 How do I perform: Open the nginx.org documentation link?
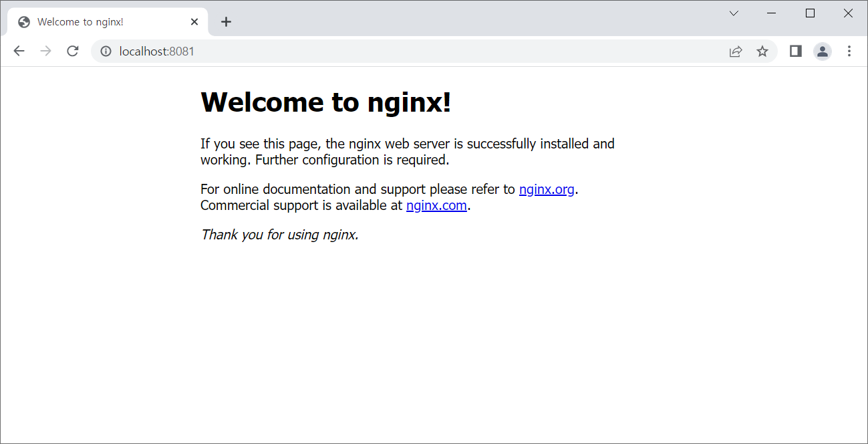pyautogui.click(x=547, y=189)
